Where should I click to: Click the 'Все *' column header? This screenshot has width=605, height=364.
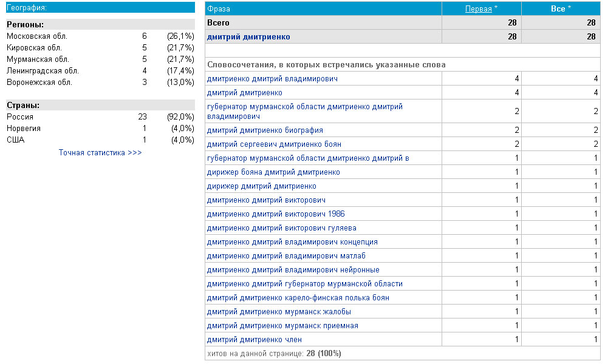558,8
